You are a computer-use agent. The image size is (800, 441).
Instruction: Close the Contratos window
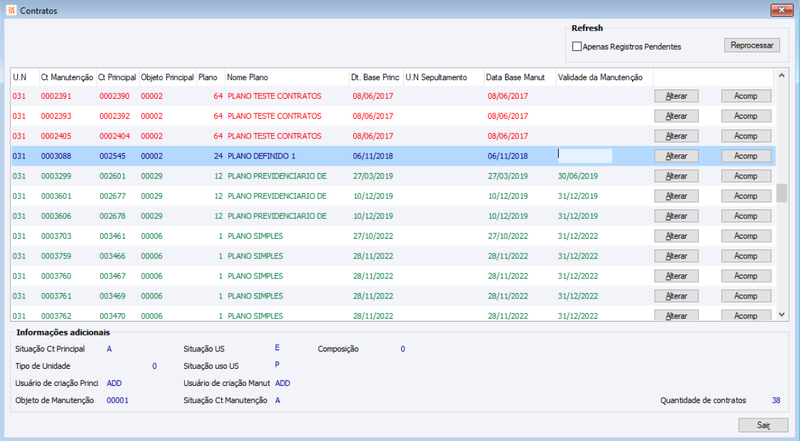[x=781, y=10]
